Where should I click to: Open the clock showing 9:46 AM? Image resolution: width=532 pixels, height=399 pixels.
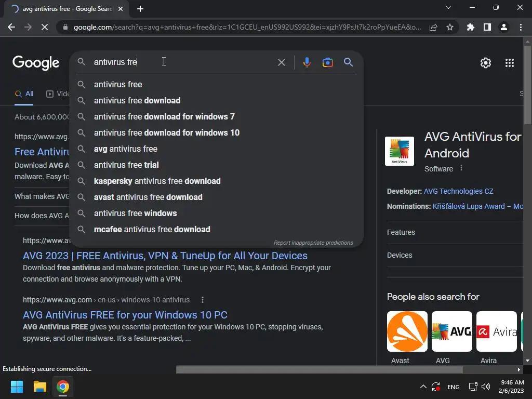coord(512,387)
